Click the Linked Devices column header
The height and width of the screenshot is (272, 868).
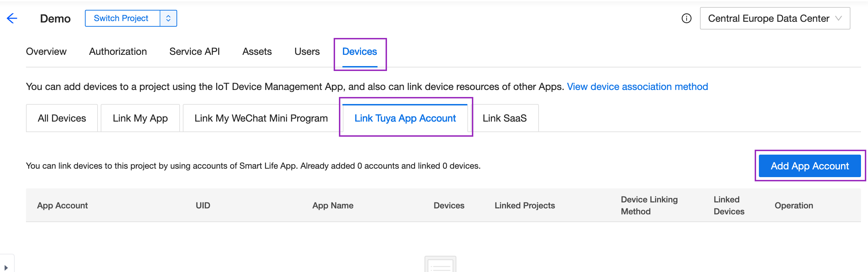(x=729, y=206)
